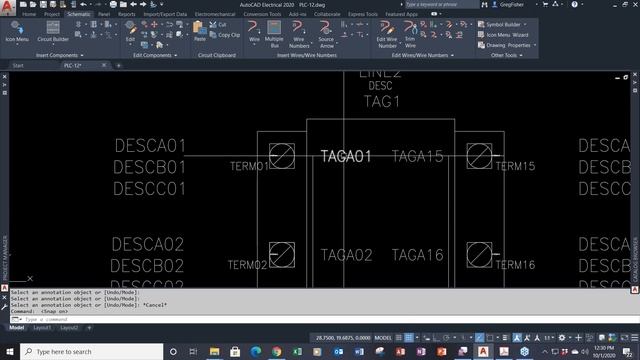Open the Windows Start menu

coord(9,351)
